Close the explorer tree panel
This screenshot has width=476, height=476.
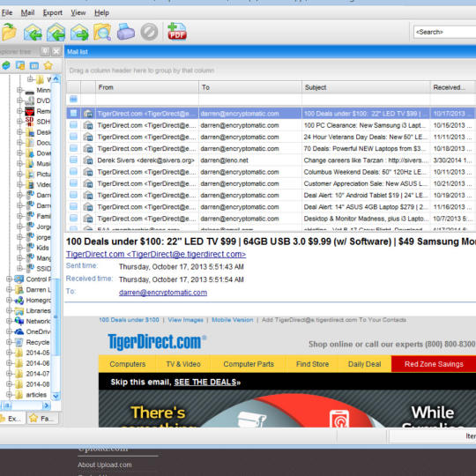click(56, 51)
